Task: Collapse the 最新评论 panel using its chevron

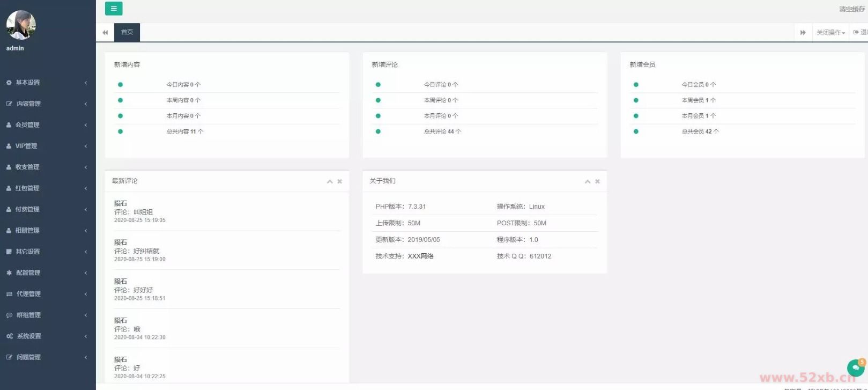Action: point(330,181)
